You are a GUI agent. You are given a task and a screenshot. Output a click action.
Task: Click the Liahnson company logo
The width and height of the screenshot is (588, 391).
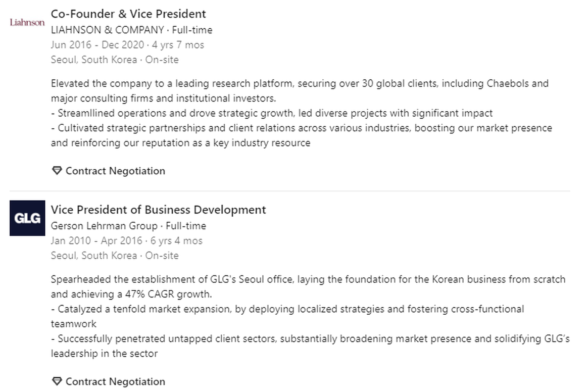(x=27, y=23)
